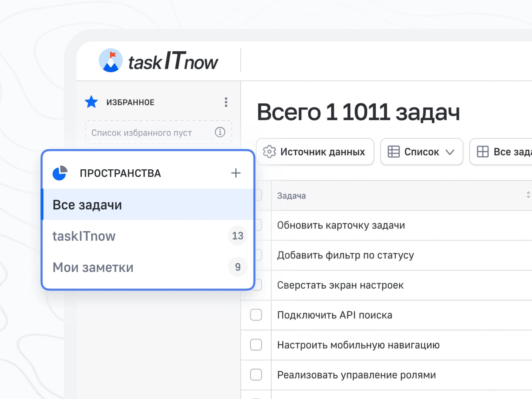Click the taskITnow logo text
Image resolution: width=532 pixels, height=399 pixels.
click(x=173, y=61)
